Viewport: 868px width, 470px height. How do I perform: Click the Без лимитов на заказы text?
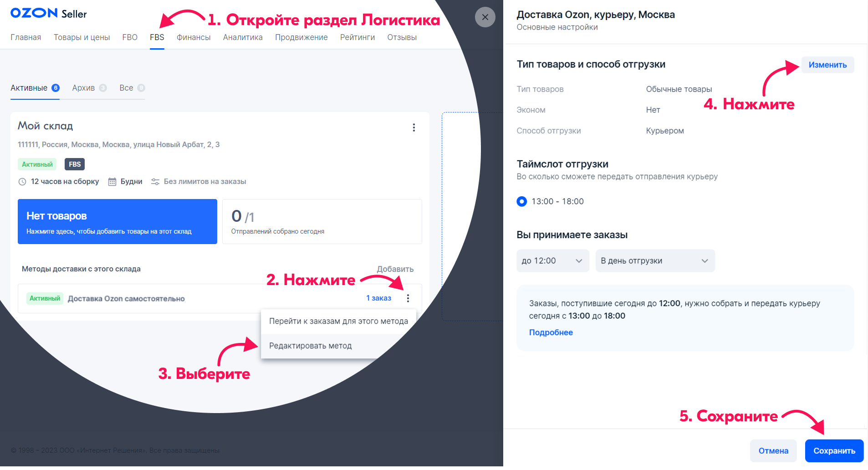[x=205, y=182]
